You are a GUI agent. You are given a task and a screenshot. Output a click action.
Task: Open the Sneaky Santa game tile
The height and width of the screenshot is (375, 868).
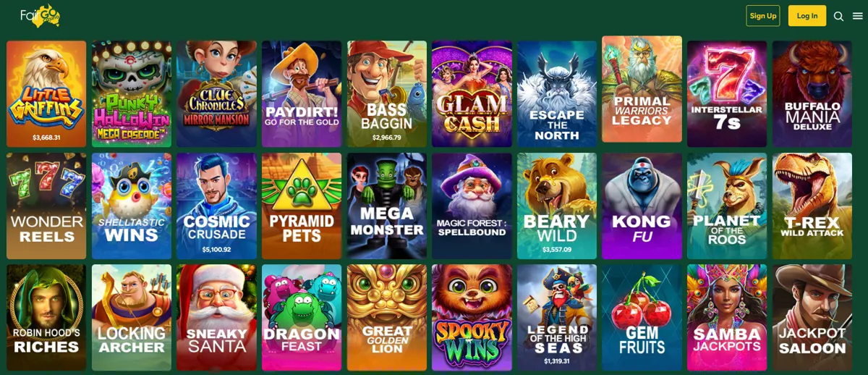coord(216,318)
